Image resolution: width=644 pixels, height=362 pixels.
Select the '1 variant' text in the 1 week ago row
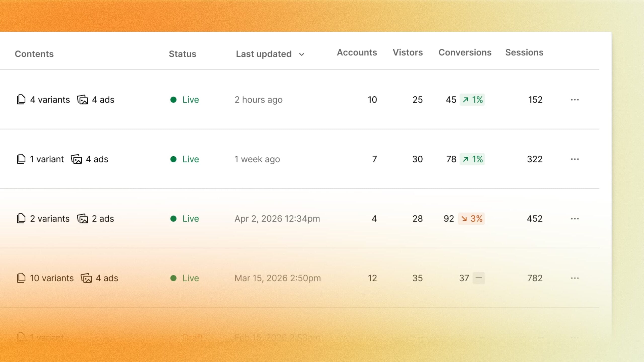[x=47, y=159]
